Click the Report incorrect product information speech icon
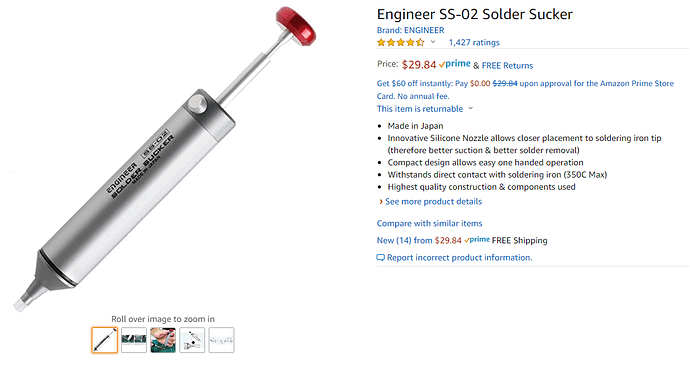690x367 pixels. click(x=381, y=257)
